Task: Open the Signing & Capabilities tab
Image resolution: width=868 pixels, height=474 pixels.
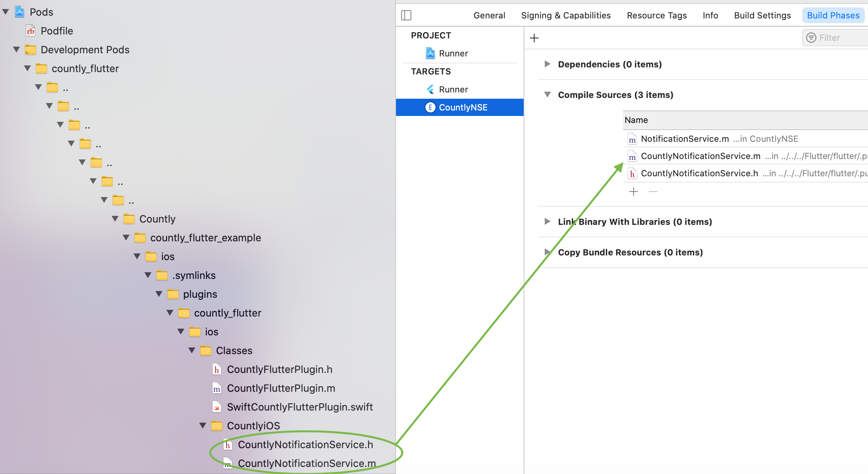Action: (x=566, y=15)
